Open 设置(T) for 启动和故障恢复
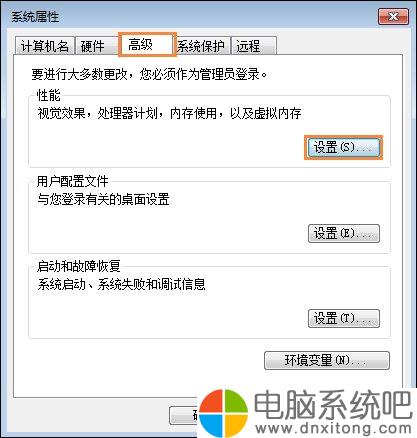This screenshot has width=417, height=438. pyautogui.click(x=344, y=318)
